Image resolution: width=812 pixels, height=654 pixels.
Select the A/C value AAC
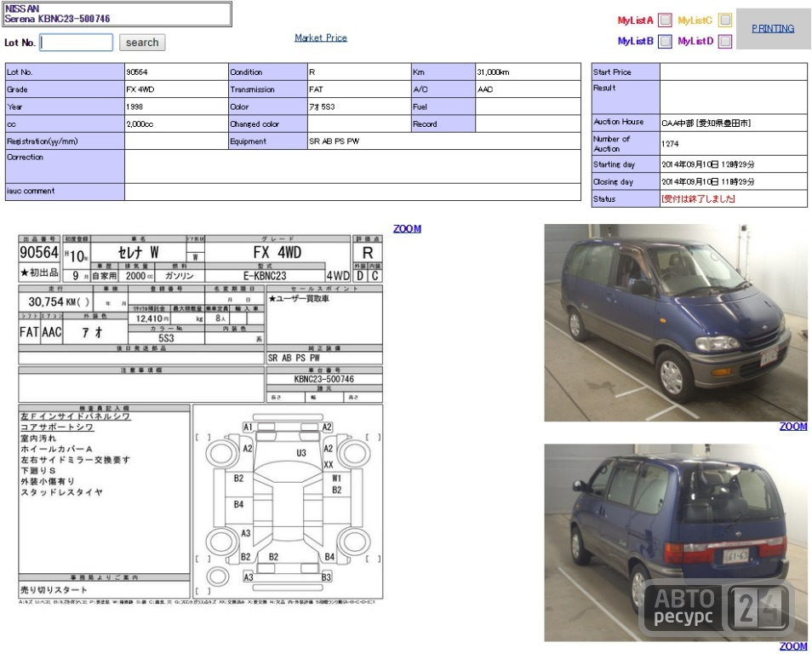[x=485, y=89]
